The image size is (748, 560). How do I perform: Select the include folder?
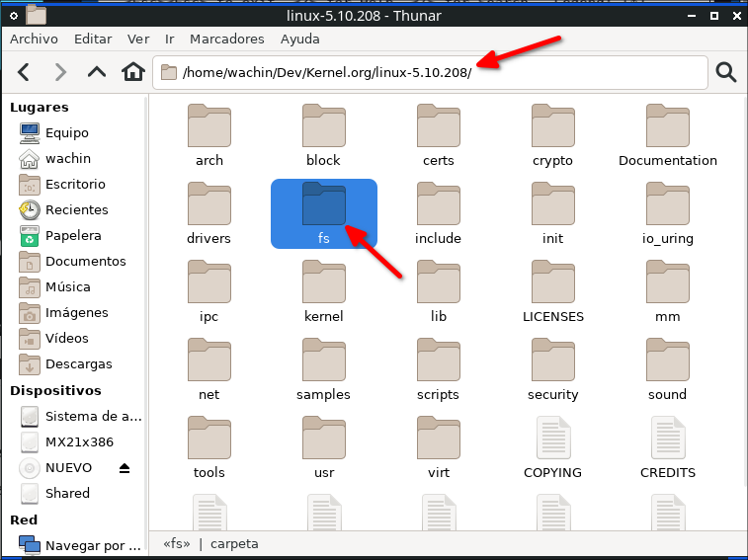(438, 213)
